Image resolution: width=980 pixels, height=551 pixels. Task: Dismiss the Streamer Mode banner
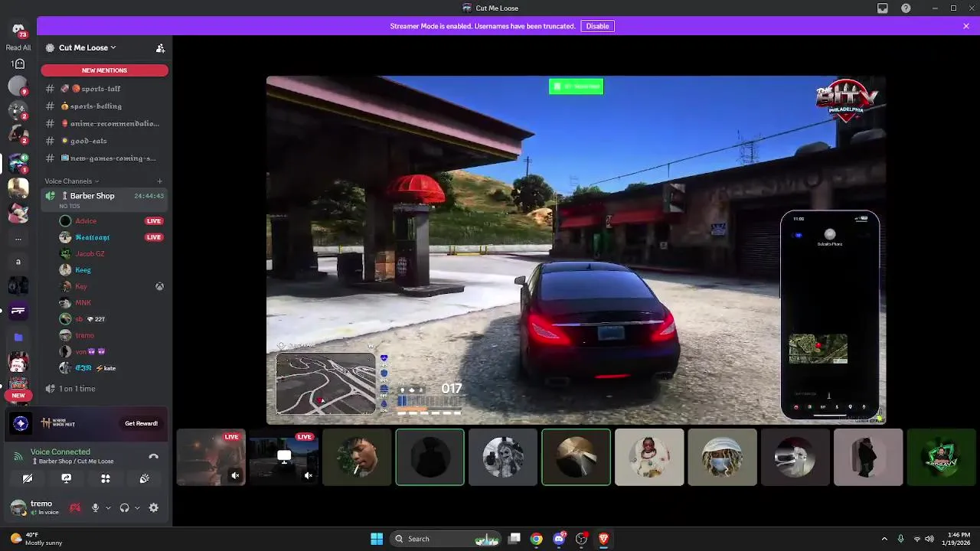point(966,26)
